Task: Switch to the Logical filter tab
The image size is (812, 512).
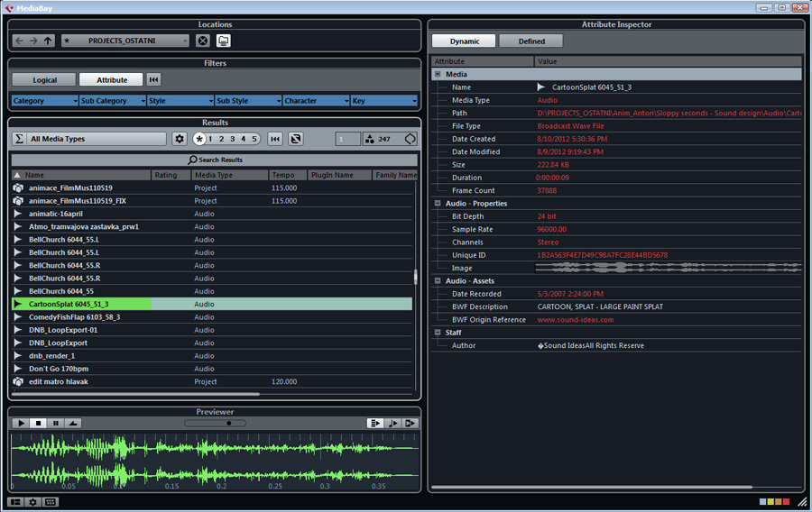Action: click(x=44, y=79)
